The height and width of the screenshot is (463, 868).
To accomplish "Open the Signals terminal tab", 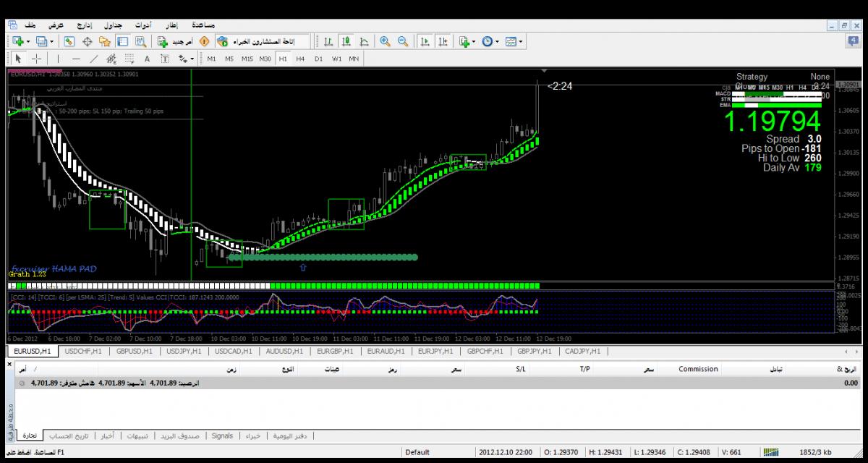I will coord(222,436).
